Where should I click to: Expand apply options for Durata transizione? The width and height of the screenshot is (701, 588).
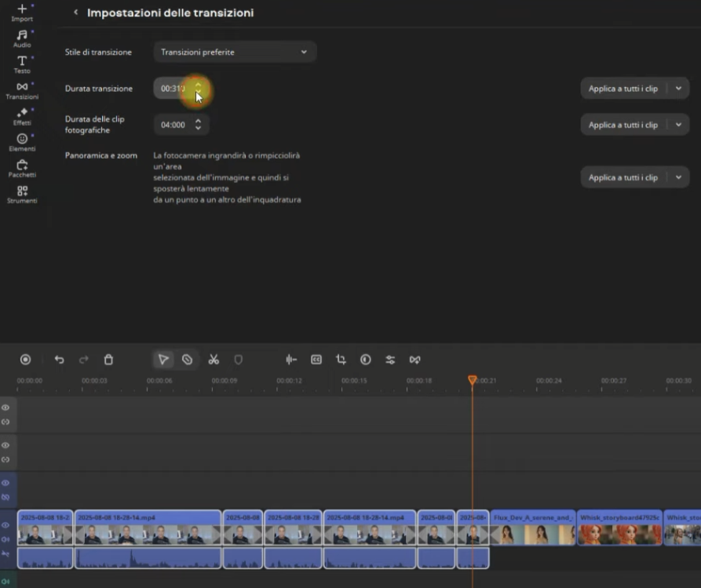(x=679, y=89)
